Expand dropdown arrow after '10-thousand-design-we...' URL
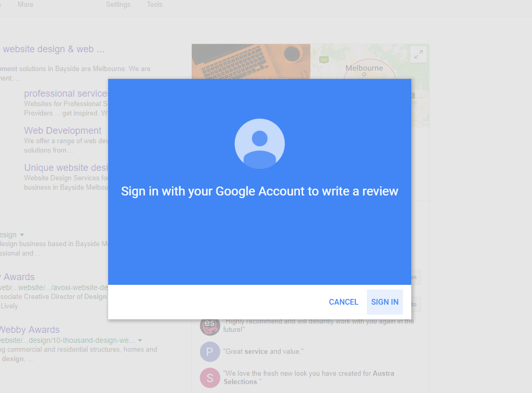The image size is (532, 393). click(140, 340)
